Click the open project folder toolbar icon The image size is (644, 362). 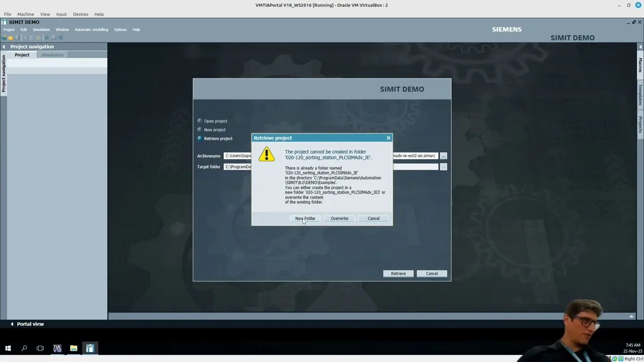11,38
